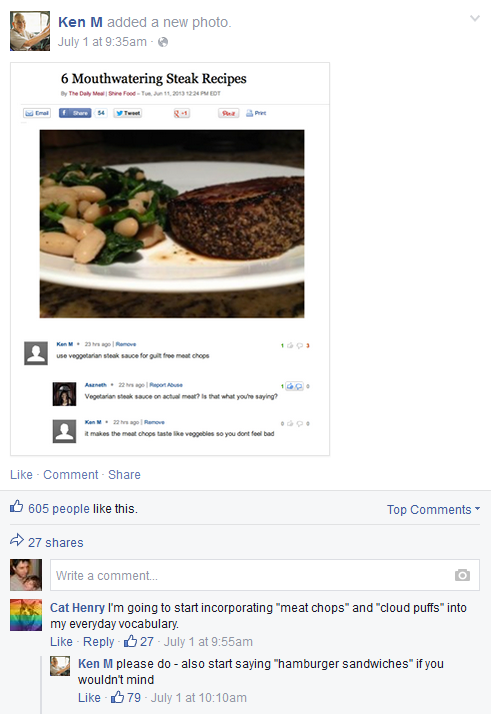491x714 pixels.
Task: Click thumbs-up icon with 79 likes
Action: click(x=118, y=697)
